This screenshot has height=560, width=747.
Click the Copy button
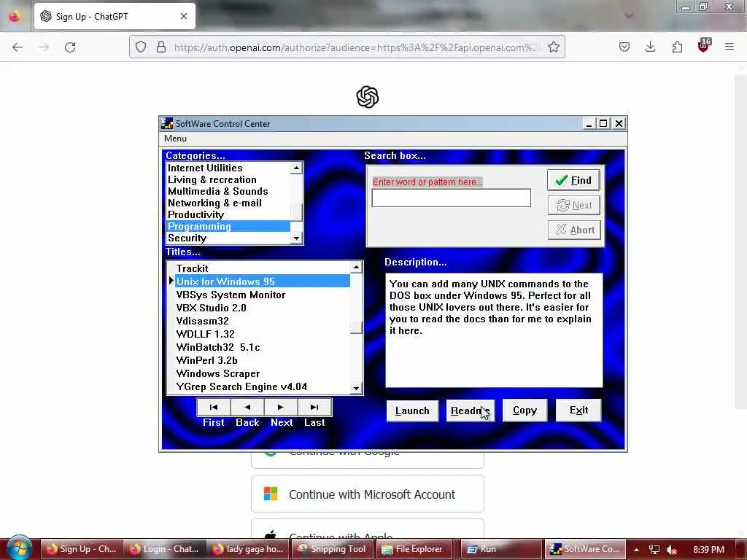(x=525, y=411)
